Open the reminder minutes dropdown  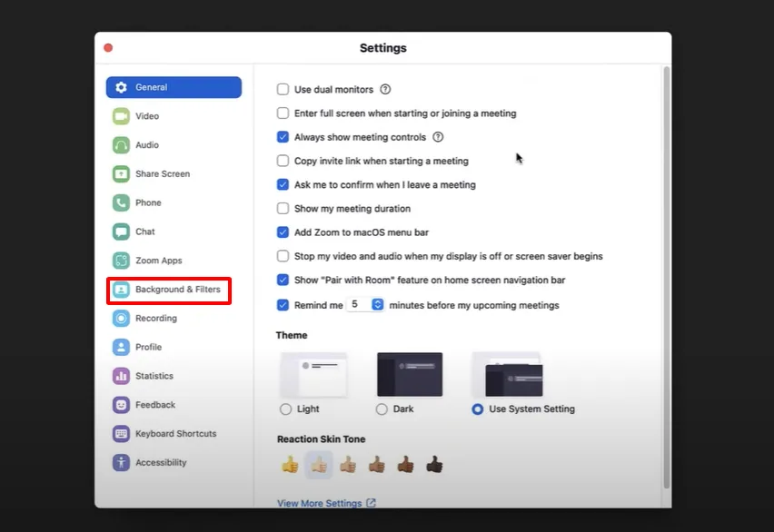[378, 305]
